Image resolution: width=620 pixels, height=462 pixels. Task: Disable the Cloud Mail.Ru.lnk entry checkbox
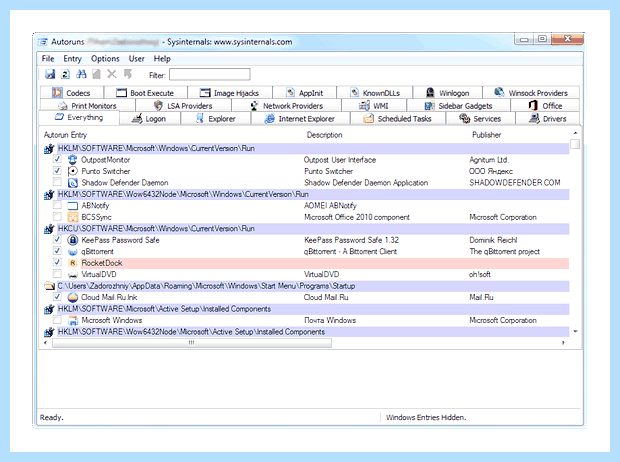pos(57,297)
